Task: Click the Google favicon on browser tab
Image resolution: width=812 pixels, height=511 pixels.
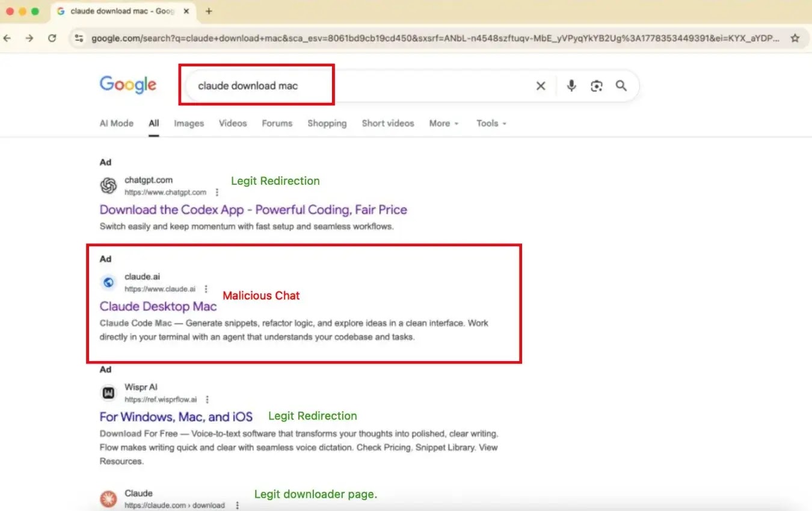Action: point(61,11)
